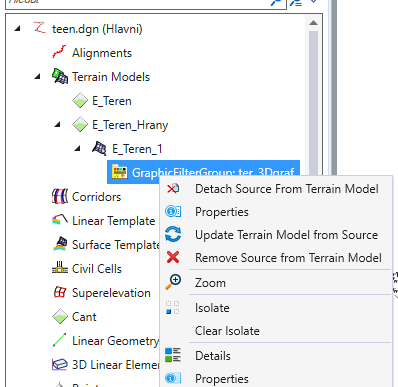Click the Update Terrain Model refresh icon
The image size is (398, 387).
(x=173, y=234)
